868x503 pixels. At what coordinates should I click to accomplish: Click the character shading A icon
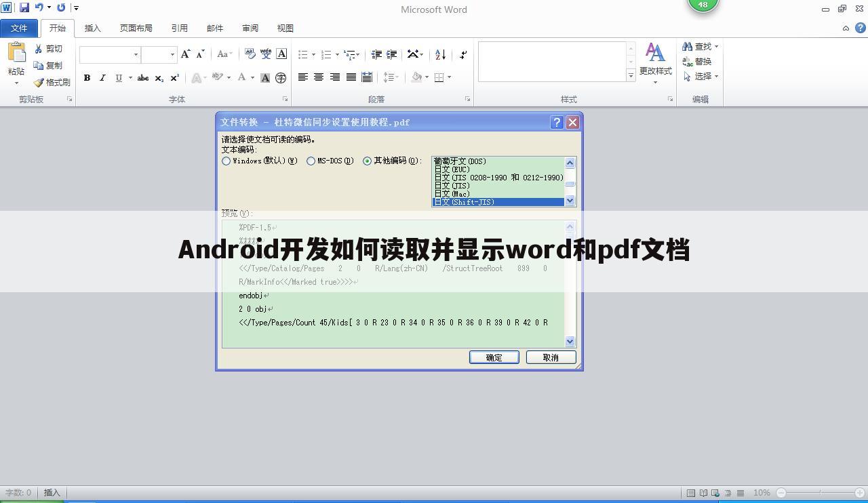coord(265,77)
